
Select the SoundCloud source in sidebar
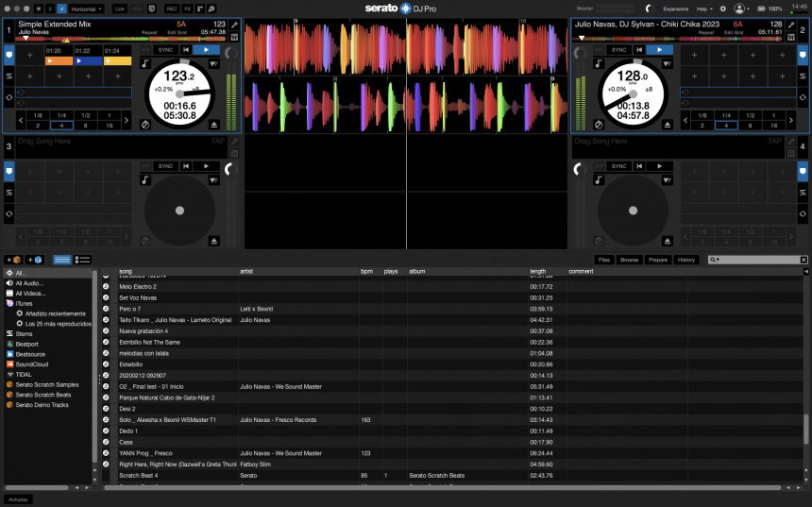31,364
